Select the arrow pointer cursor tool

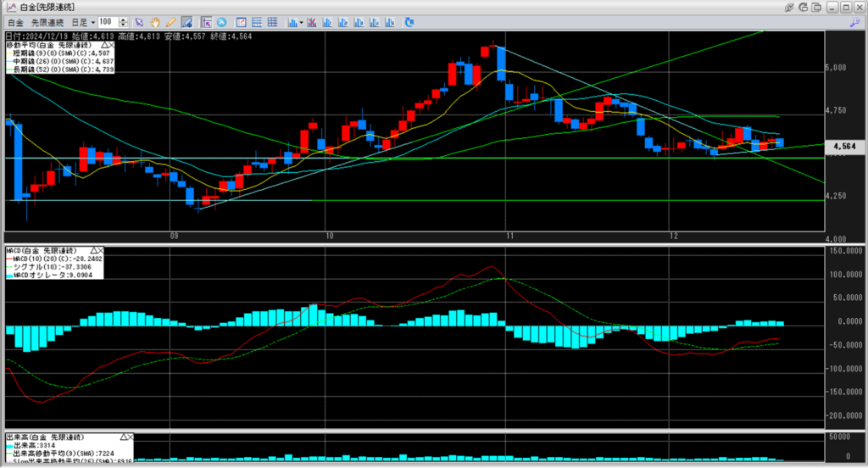pos(140,21)
